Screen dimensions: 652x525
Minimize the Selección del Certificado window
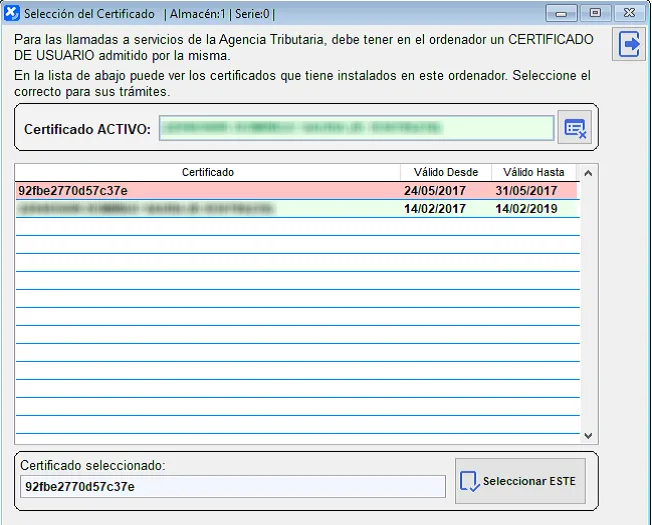(561, 14)
